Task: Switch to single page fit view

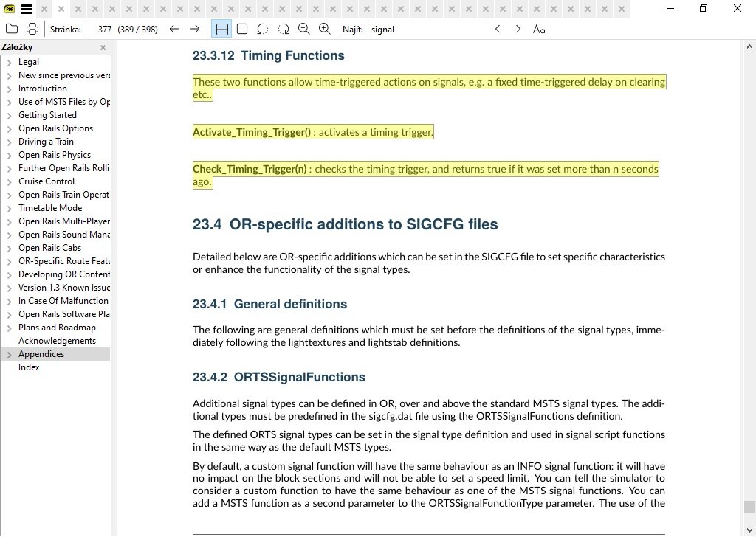Action: click(x=242, y=30)
